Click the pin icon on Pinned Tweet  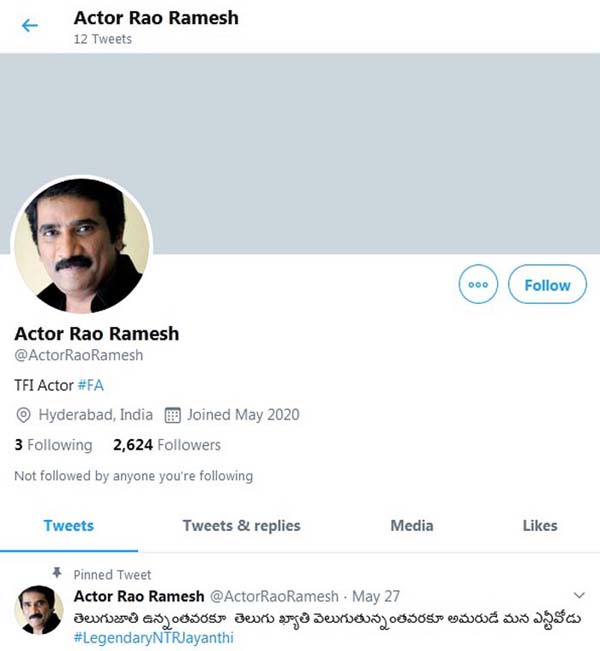57,574
